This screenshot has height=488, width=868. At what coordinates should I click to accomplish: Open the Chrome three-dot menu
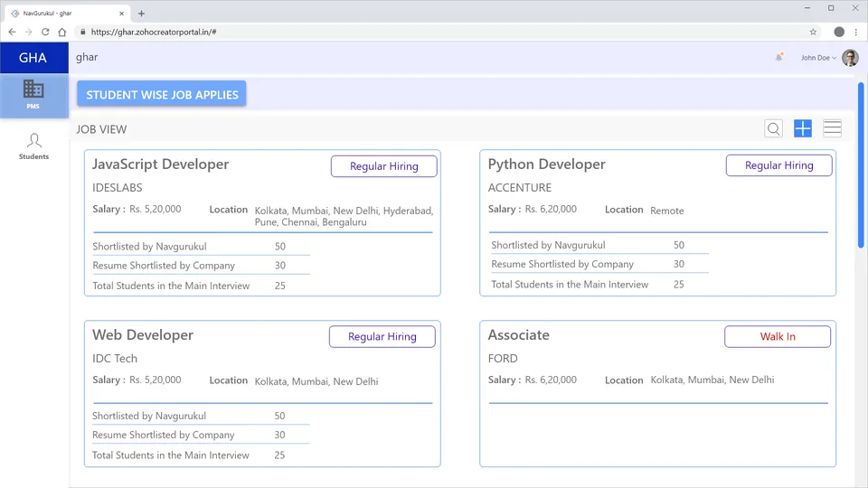pyautogui.click(x=856, y=33)
